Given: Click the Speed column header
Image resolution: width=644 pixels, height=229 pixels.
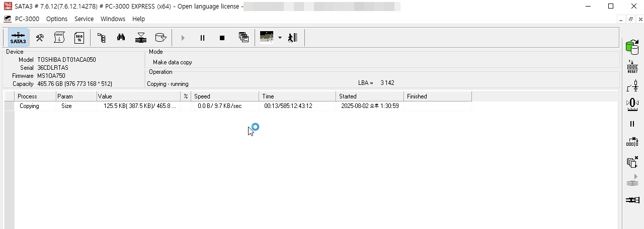Looking at the screenshot, I should point(225,96).
